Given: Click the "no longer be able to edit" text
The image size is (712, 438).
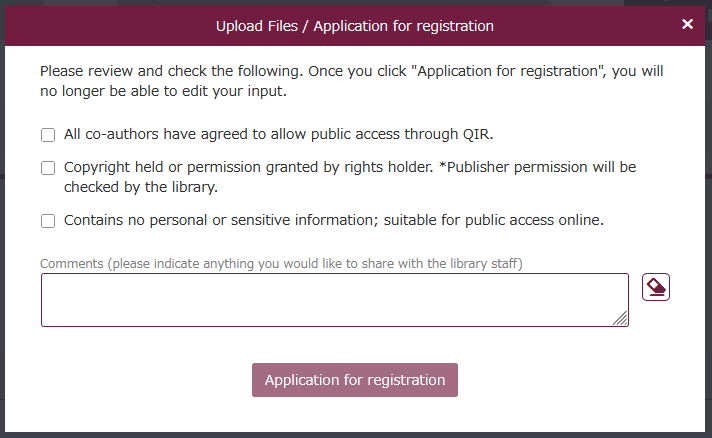Looking at the screenshot, I should pyautogui.click(x=130, y=92).
